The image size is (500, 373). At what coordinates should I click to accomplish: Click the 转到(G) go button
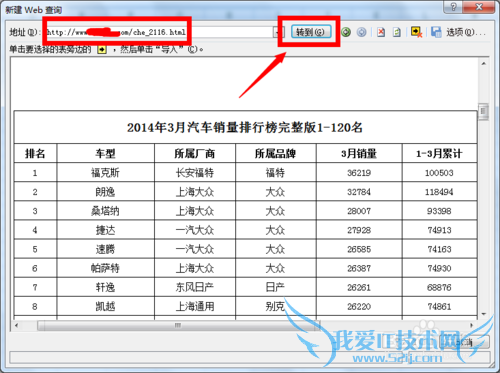coord(311,32)
